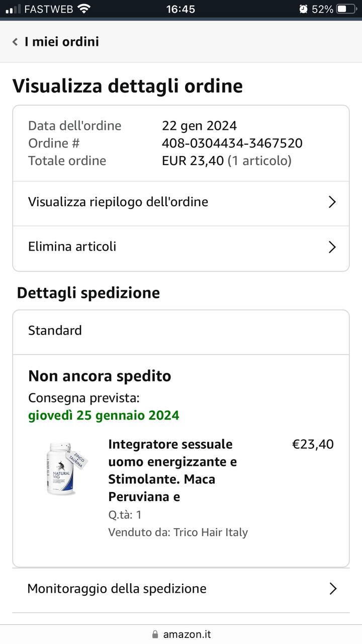Select the Visualizza riepilogo dell'ordine row
The image size is (362, 644).
pos(181,203)
